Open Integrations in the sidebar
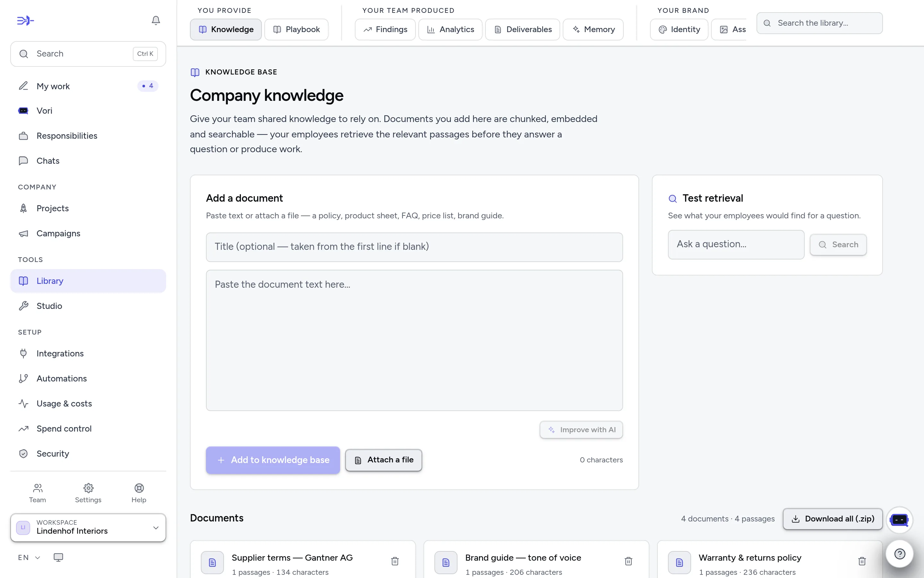 88,354
